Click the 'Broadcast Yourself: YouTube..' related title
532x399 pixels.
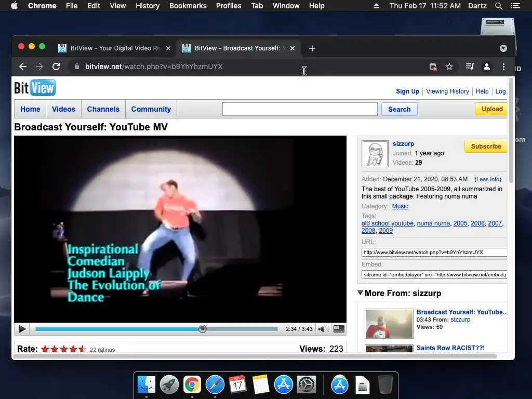point(461,312)
